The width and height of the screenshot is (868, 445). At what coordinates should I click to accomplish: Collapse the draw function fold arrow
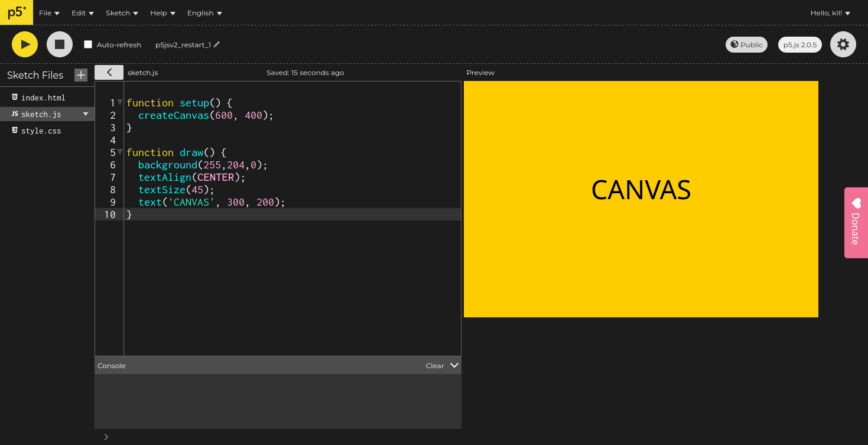pos(121,152)
